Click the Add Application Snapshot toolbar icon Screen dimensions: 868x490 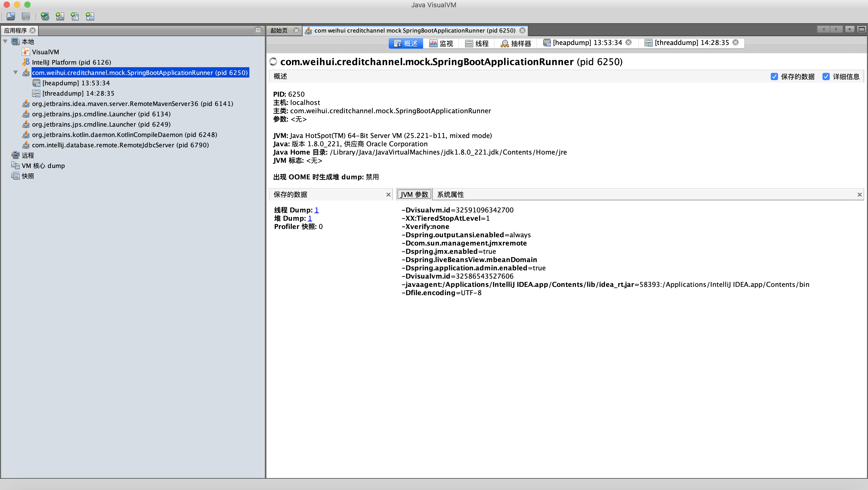click(90, 16)
